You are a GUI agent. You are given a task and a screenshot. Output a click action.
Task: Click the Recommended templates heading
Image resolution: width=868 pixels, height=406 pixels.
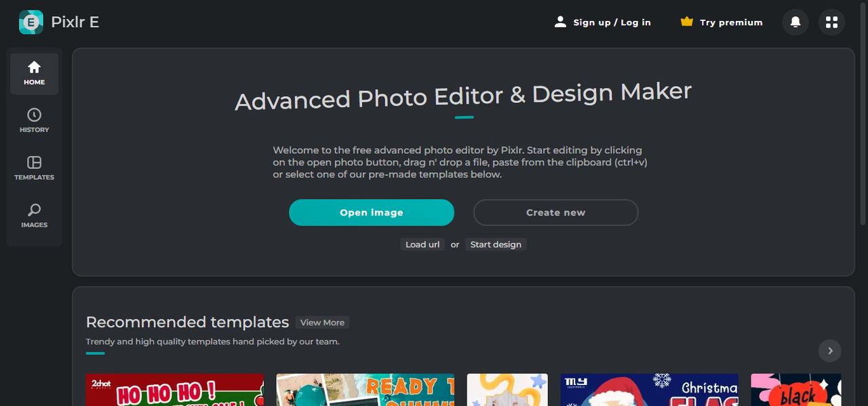point(187,322)
